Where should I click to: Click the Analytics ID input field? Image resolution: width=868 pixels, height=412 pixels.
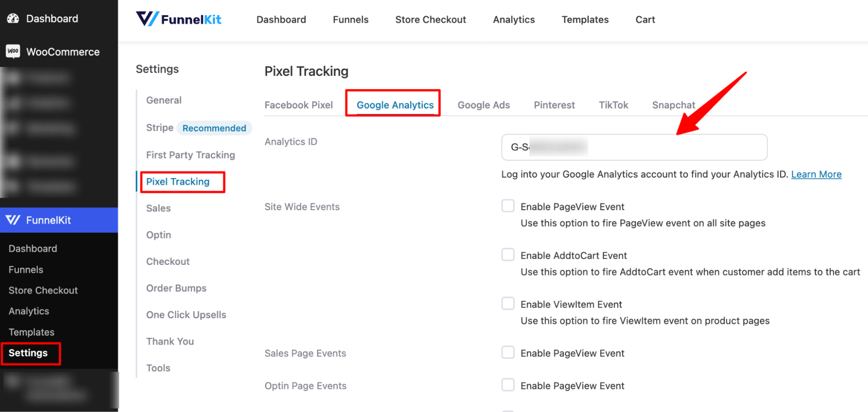pyautogui.click(x=634, y=147)
